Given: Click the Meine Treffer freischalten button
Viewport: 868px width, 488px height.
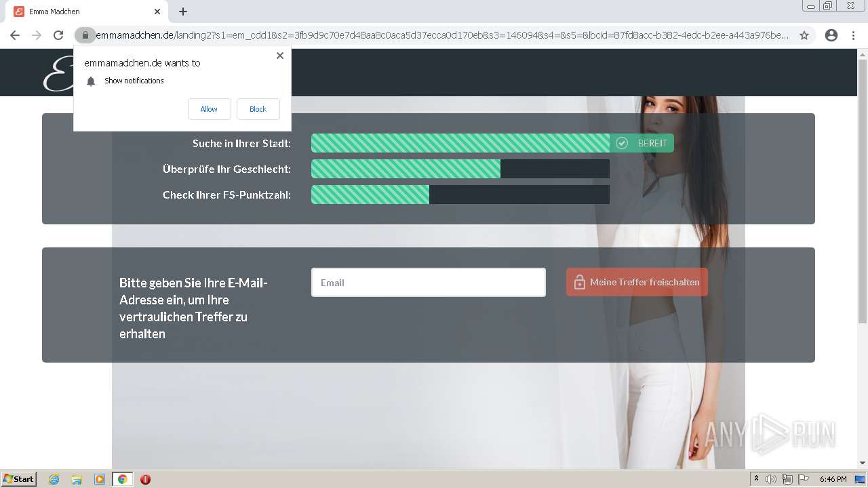Looking at the screenshot, I should point(637,282).
